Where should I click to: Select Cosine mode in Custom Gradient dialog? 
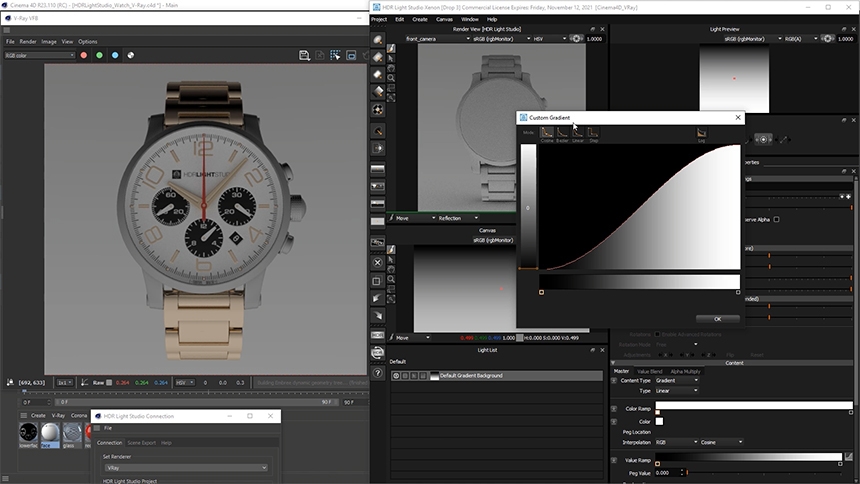click(x=547, y=132)
